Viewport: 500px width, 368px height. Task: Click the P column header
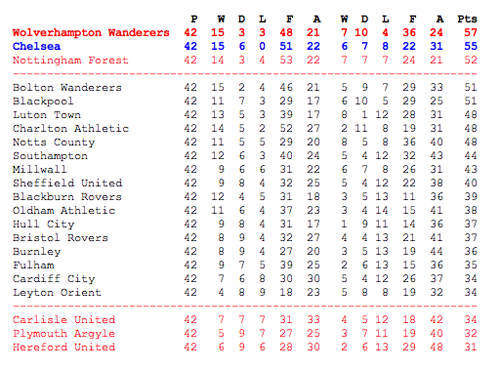[194, 19]
